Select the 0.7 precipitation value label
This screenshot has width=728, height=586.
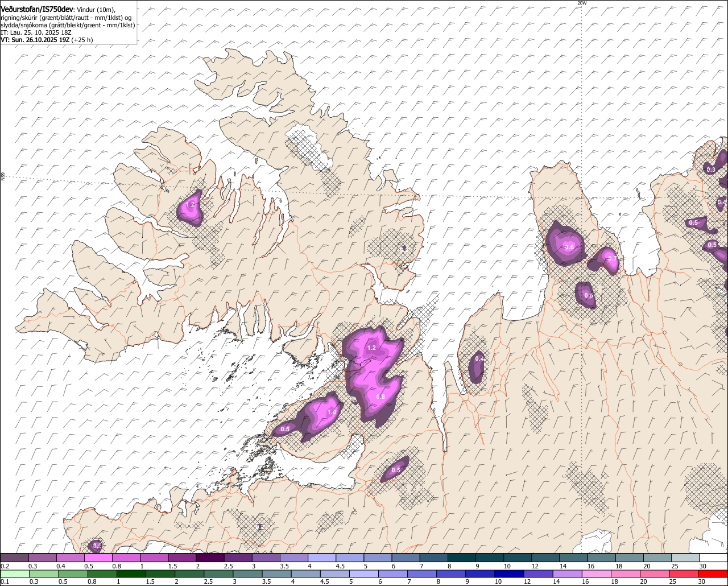click(x=612, y=258)
